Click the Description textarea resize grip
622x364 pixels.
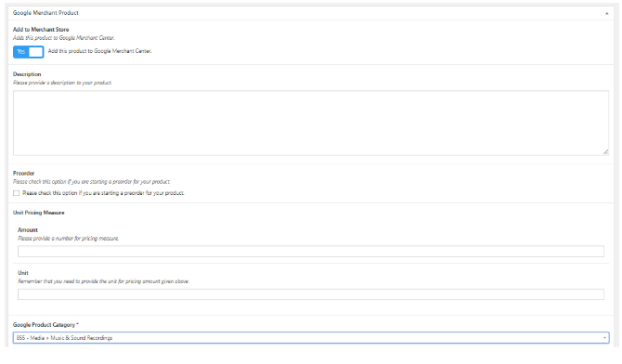click(605, 151)
